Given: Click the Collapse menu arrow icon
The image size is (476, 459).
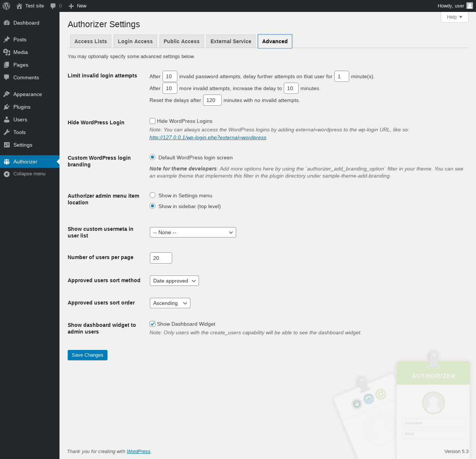Looking at the screenshot, I should [7, 174].
